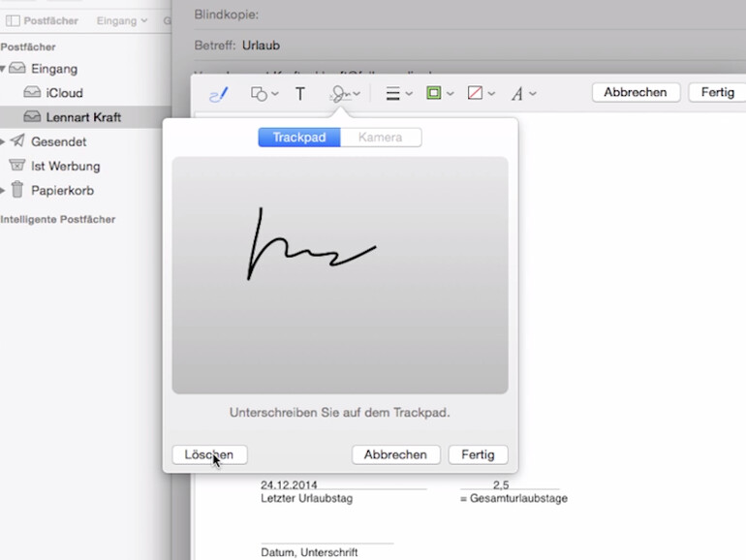Screen dimensions: 746x560
Task: Click the Blindkopie field
Action: pos(470,15)
